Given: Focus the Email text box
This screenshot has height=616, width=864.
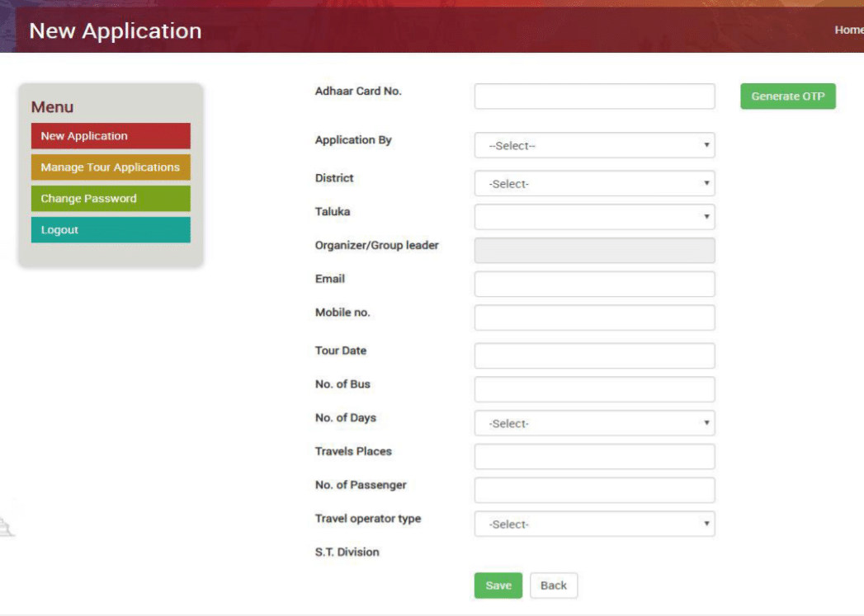Looking at the screenshot, I should pos(594,284).
